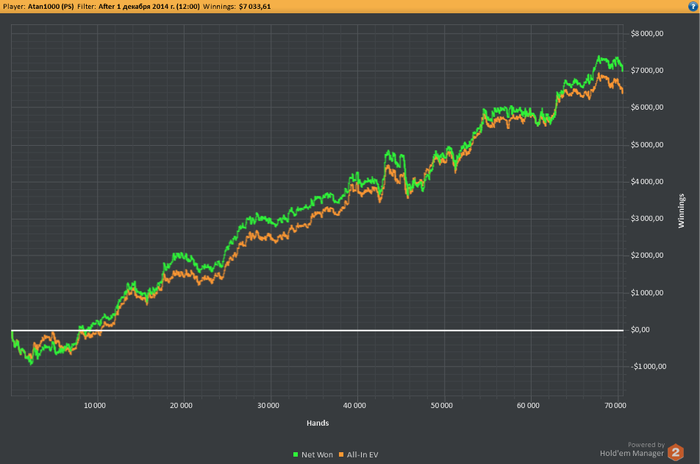Click the Hands axis title

pyautogui.click(x=317, y=423)
